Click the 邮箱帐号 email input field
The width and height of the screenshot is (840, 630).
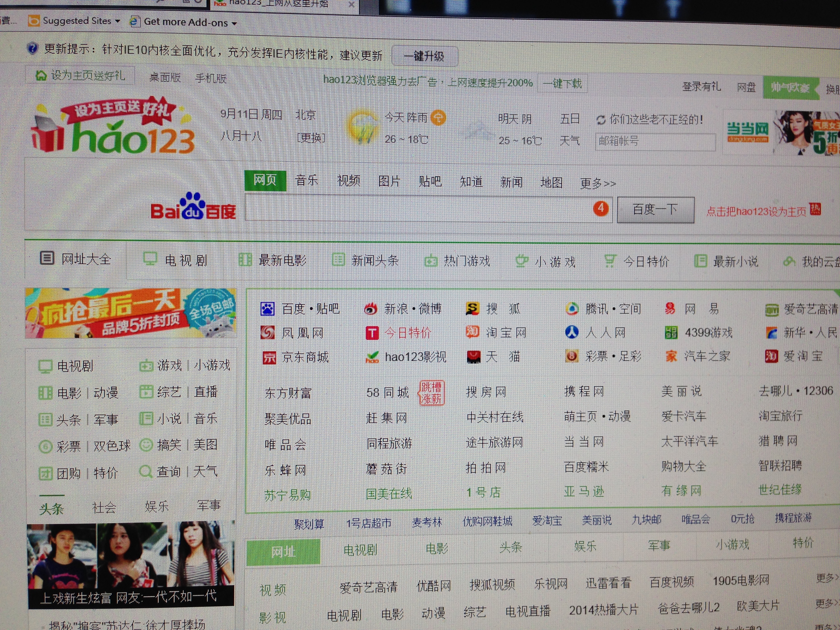(x=655, y=142)
